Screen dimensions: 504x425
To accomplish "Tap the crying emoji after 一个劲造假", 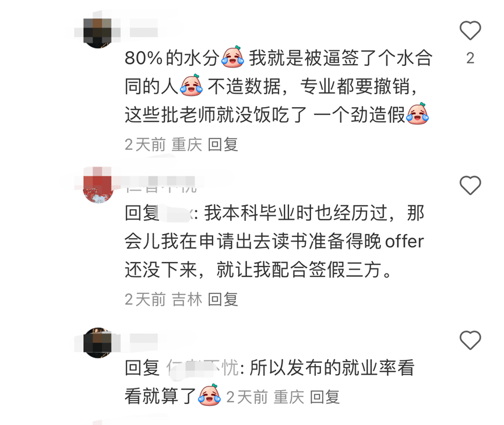I will pos(418,114).
